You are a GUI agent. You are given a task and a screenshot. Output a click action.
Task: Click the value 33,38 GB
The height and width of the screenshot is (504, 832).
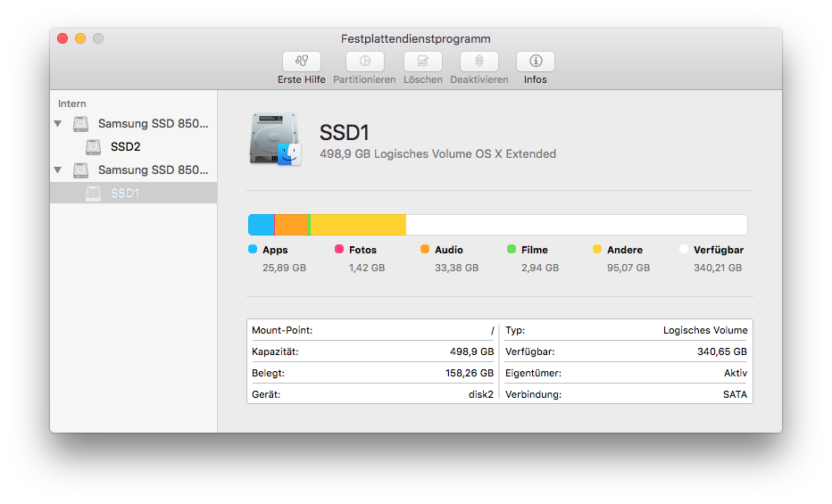[457, 268]
